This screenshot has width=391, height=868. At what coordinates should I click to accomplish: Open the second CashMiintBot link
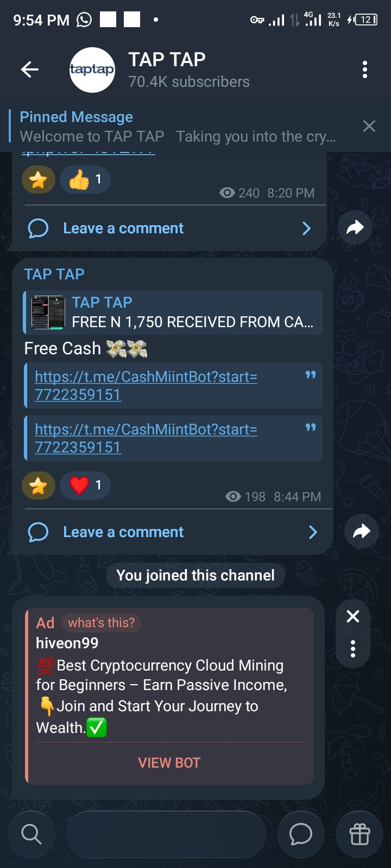tap(146, 438)
